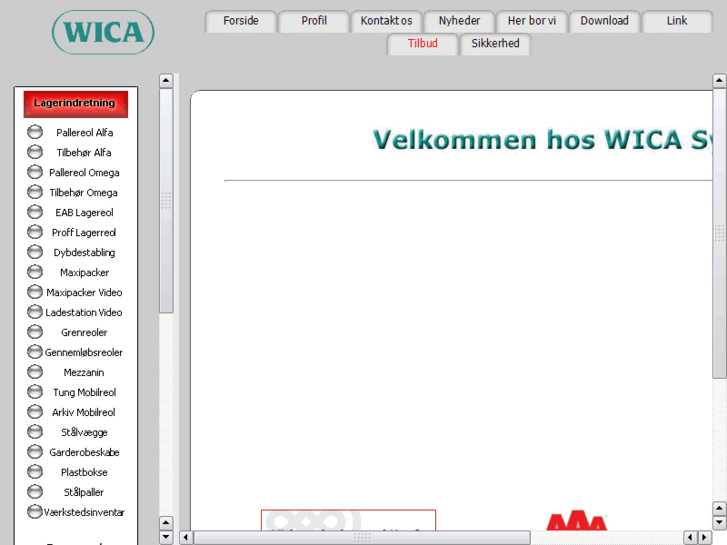Viewport: 727px width, 545px height.
Task: Go to the Dybdestabling page
Action: pos(84,252)
